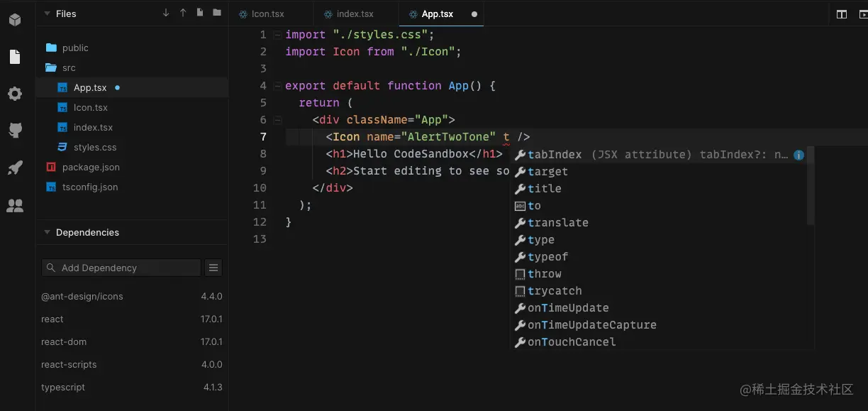Expand the src folder

(69, 67)
